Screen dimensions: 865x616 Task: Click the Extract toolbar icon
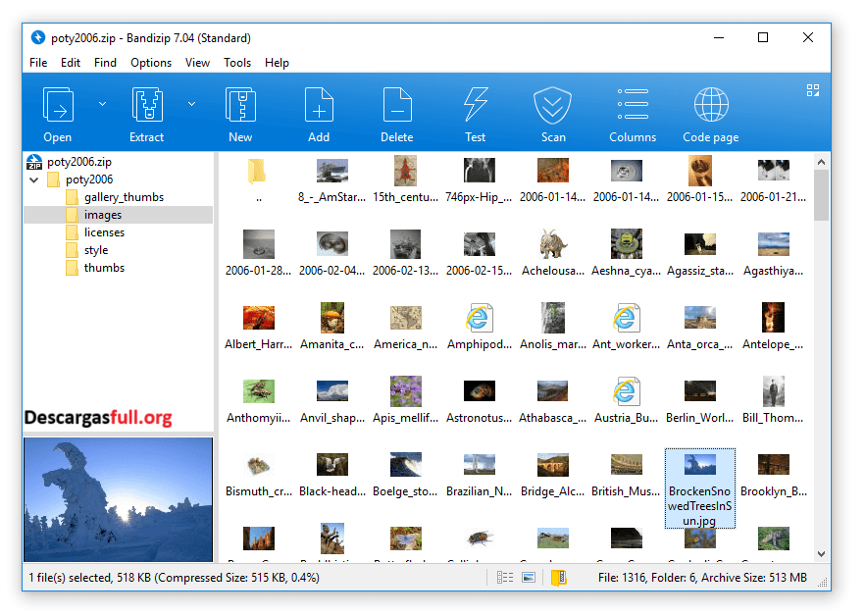coord(146,104)
